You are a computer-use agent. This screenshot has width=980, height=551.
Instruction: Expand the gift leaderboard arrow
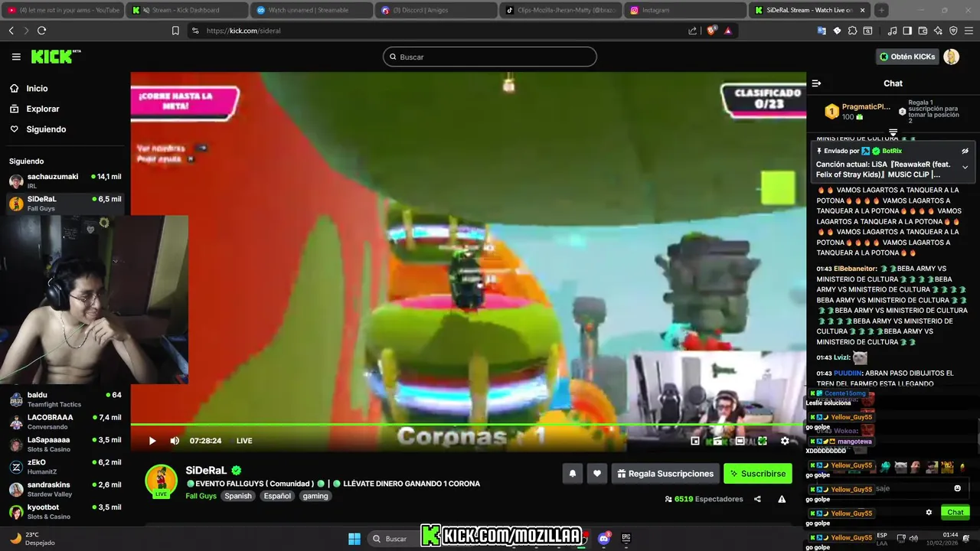(x=893, y=133)
